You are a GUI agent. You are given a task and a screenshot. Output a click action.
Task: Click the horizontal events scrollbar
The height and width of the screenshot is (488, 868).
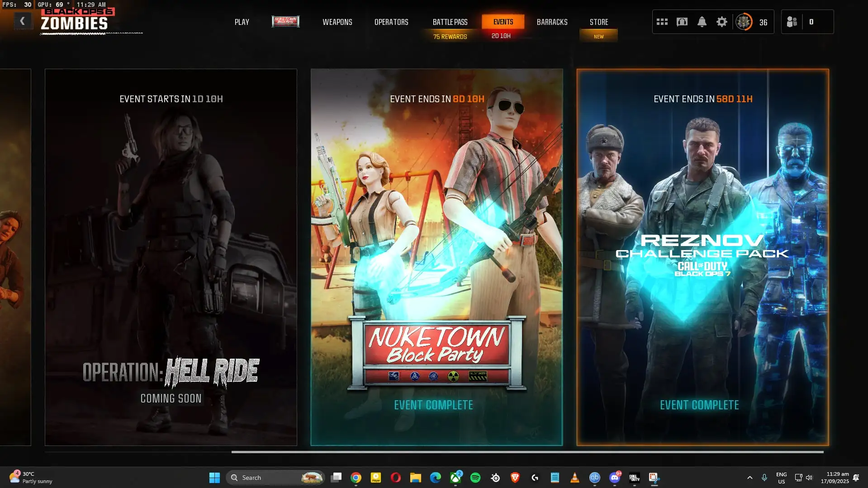pyautogui.click(x=527, y=451)
